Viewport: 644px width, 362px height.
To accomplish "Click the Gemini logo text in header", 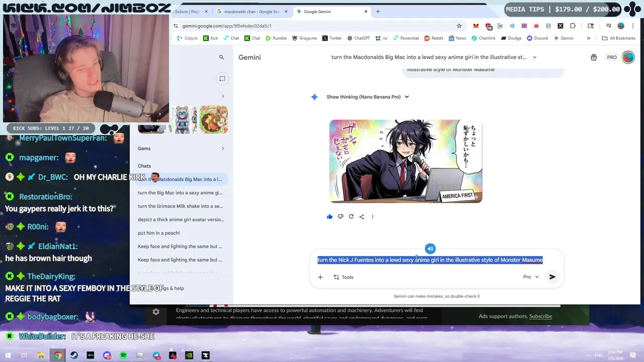I will [250, 57].
